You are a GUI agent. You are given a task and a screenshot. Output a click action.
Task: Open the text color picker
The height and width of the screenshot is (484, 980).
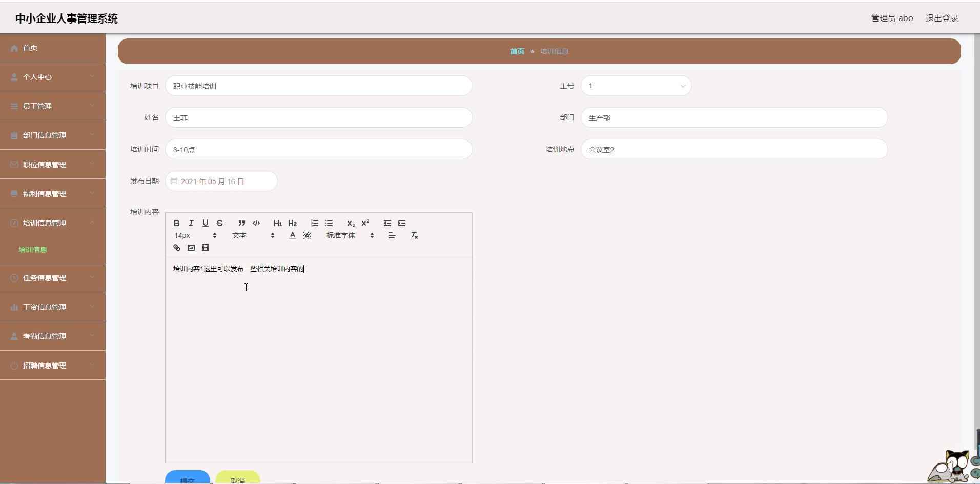tap(292, 235)
